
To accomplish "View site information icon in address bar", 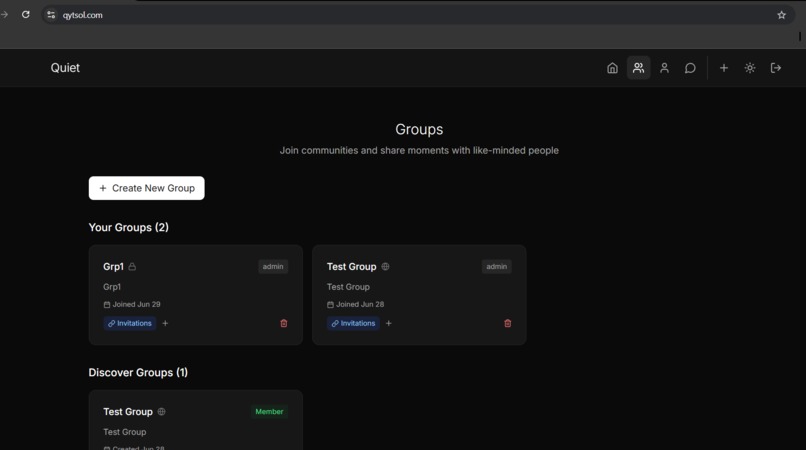I will coord(51,15).
